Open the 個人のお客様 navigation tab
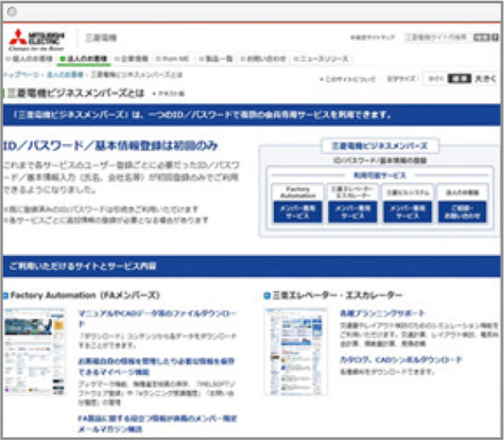Viewport: 504px width, 440px height. (x=29, y=59)
